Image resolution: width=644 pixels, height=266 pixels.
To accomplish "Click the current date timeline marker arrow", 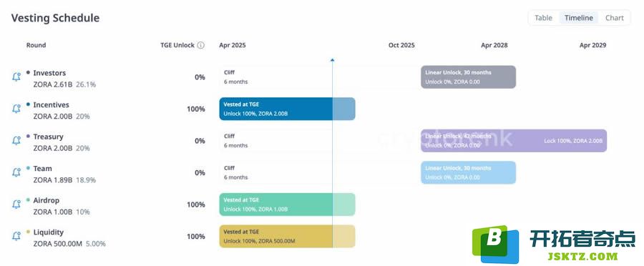I will pyautogui.click(x=332, y=60).
